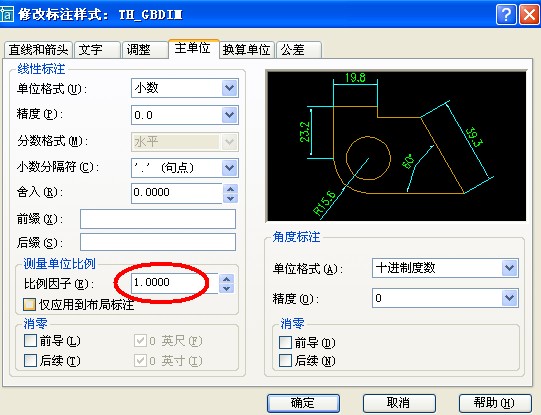Increase 舍入 value with up arrow
This screenshot has height=415, width=541.
230,189
